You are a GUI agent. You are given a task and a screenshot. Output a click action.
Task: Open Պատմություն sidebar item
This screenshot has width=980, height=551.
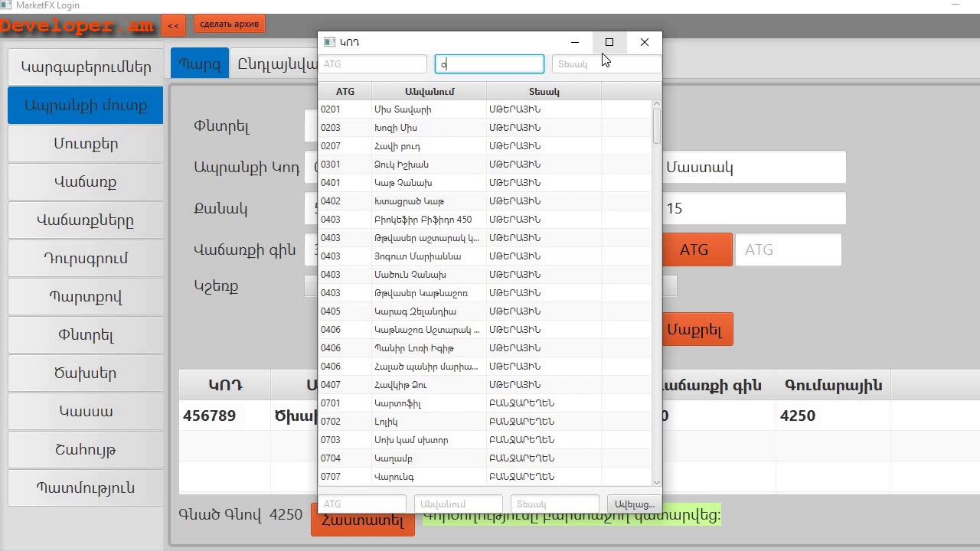(x=86, y=487)
